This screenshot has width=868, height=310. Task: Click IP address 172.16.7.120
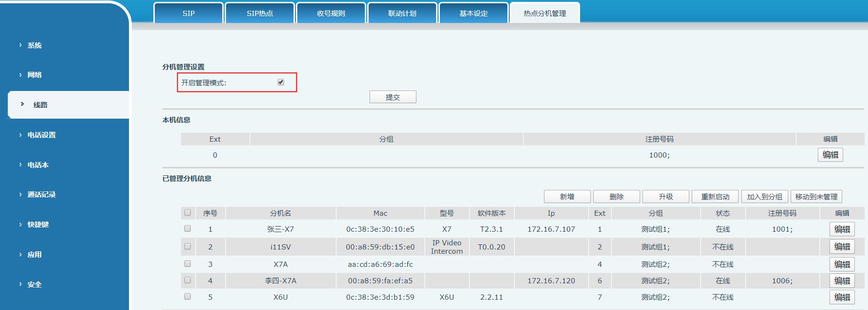point(551,281)
